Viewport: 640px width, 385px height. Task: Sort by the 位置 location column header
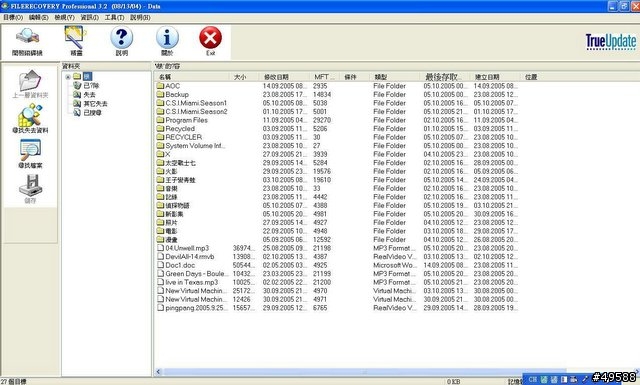pos(531,77)
